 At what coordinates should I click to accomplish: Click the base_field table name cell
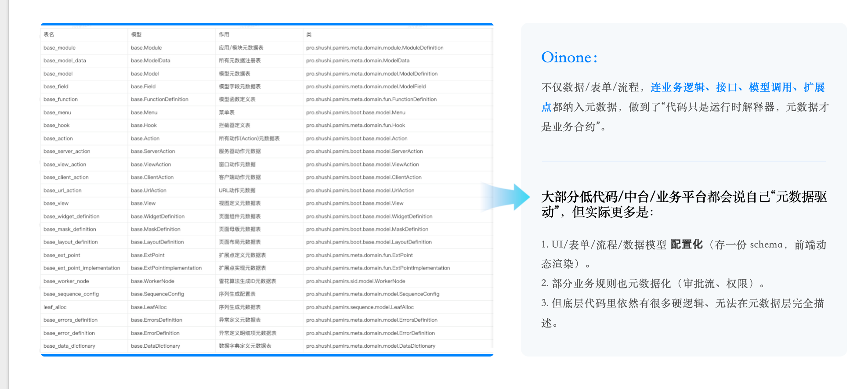56,86
